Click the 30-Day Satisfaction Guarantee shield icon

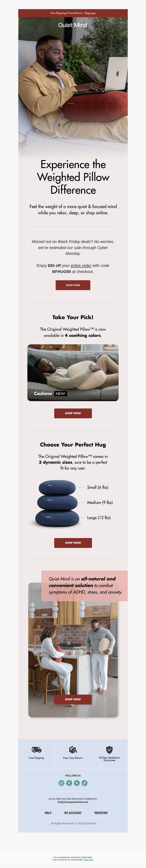pos(109,749)
